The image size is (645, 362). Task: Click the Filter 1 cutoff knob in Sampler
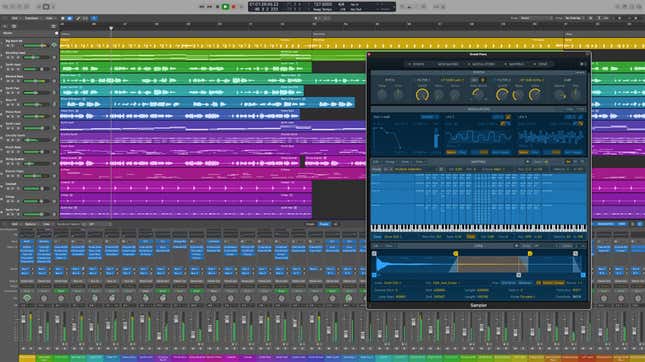tap(422, 95)
